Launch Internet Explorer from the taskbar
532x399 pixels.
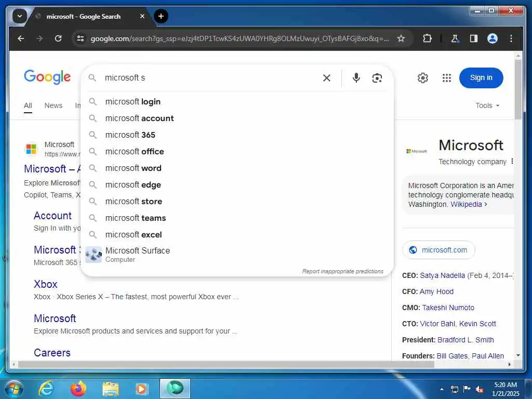tap(46, 389)
